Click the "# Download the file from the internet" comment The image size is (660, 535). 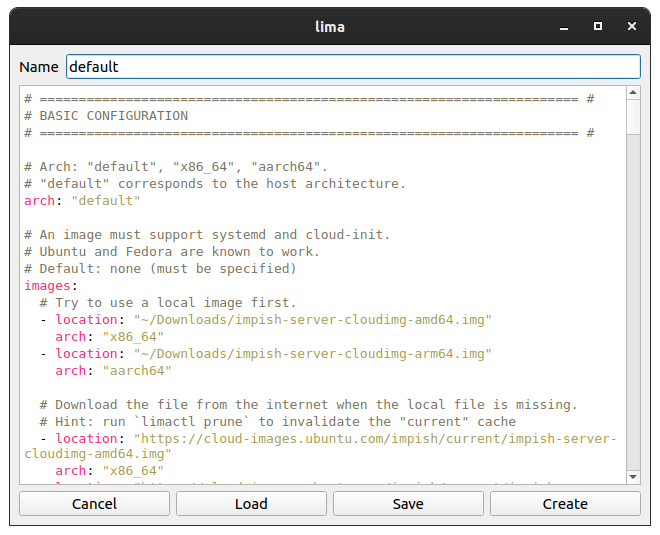coord(309,405)
